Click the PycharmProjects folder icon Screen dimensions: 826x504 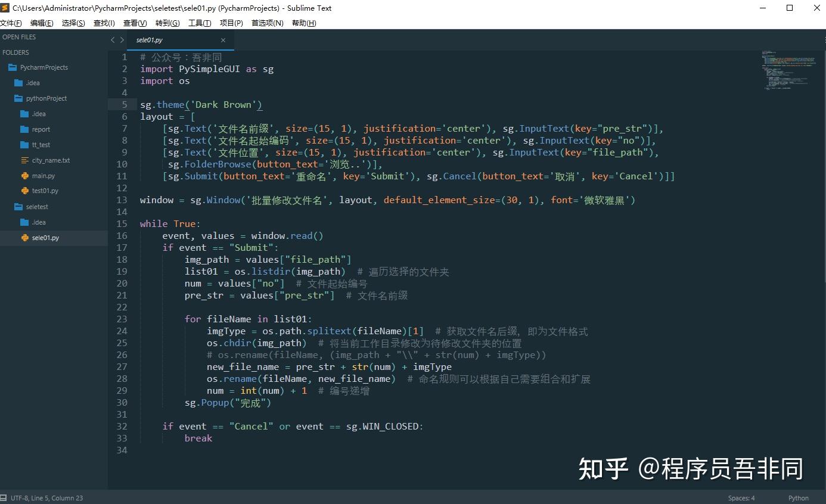(x=13, y=67)
